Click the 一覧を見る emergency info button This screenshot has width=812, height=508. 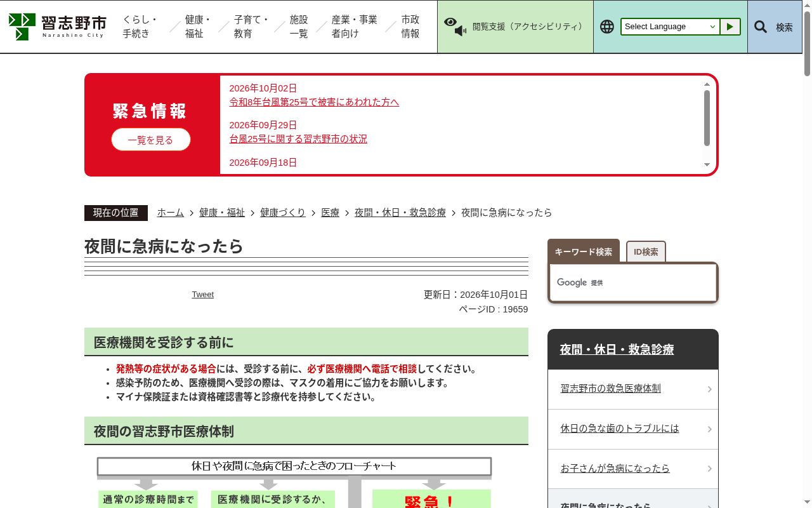point(151,140)
